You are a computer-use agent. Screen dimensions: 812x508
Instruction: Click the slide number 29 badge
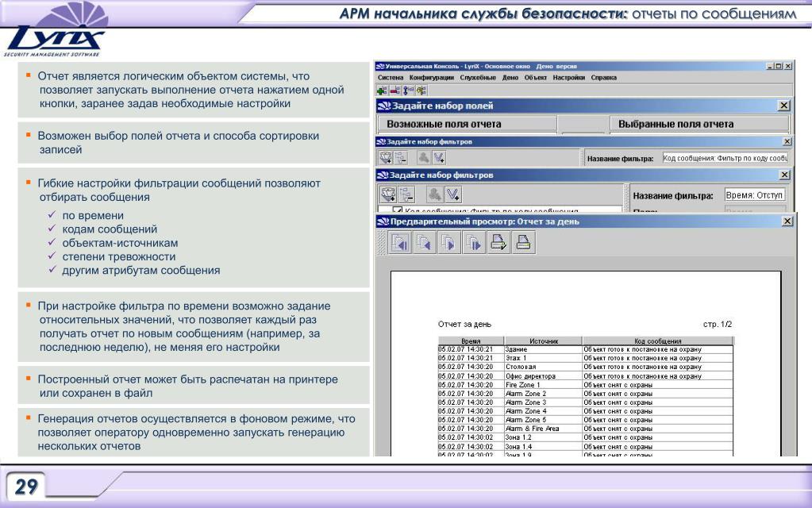(26, 487)
